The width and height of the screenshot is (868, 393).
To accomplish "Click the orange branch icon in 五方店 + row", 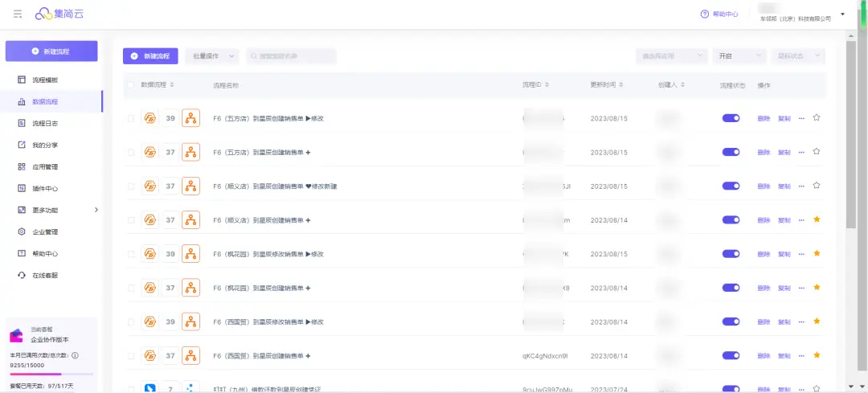I will tap(191, 152).
